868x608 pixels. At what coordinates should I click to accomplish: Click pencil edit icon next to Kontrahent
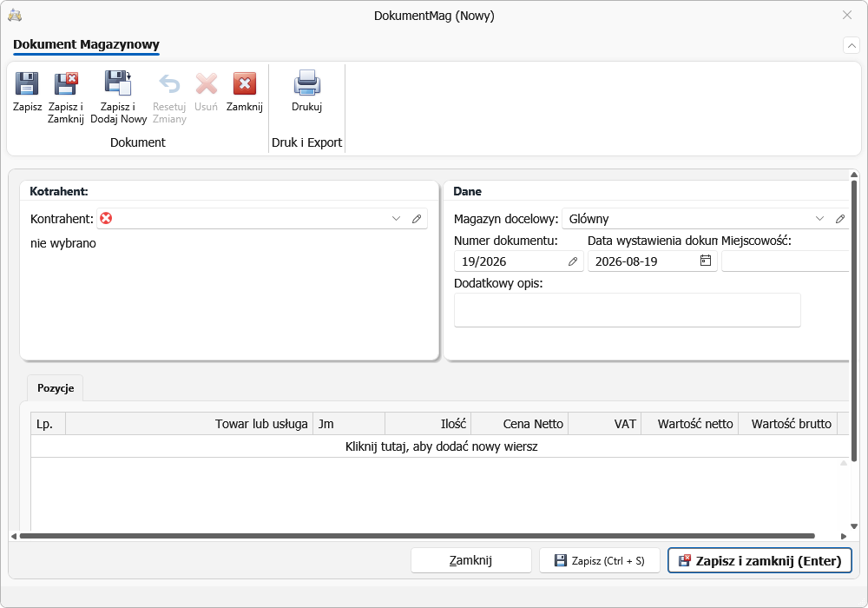417,219
